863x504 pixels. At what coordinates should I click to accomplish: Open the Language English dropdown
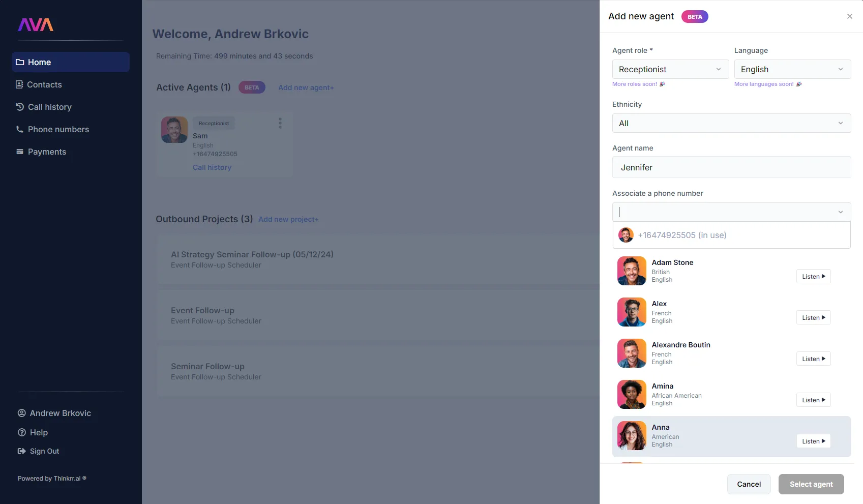coord(792,69)
